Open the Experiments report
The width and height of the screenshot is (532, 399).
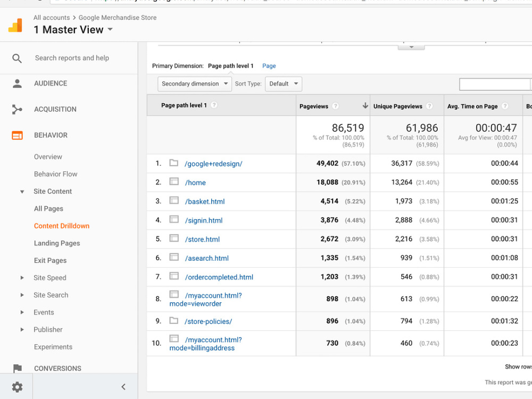pyautogui.click(x=53, y=347)
